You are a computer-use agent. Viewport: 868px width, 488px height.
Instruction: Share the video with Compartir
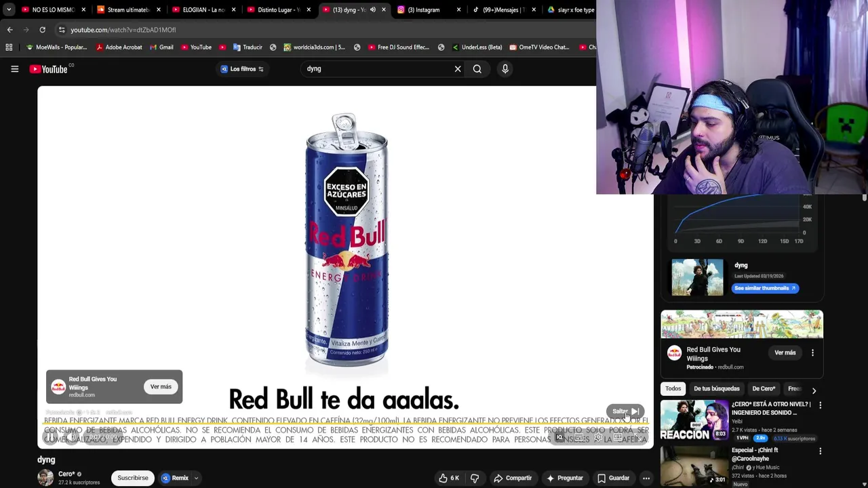pyautogui.click(x=513, y=478)
